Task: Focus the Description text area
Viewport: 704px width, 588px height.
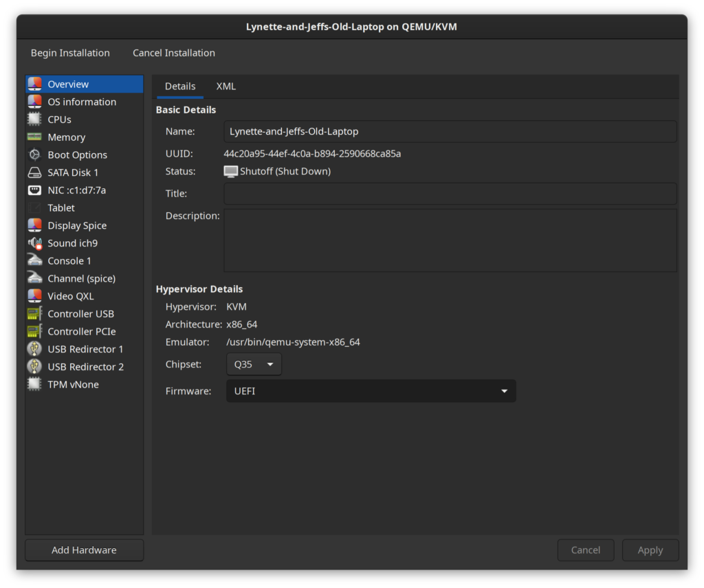Action: pos(450,240)
